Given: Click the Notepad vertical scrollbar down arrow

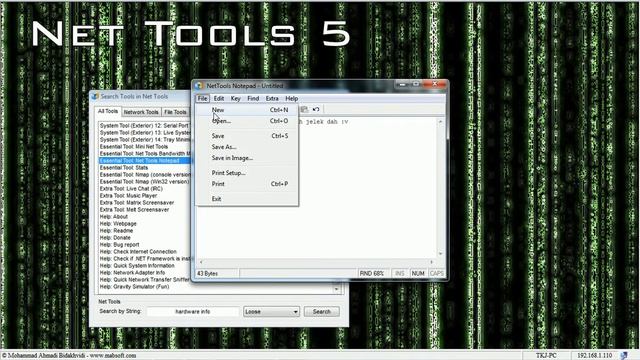Looking at the screenshot, I should coord(440,254).
